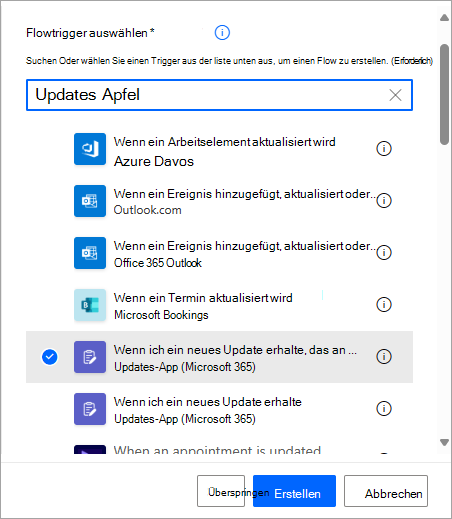Image resolution: width=452 pixels, height=519 pixels.
Task: Click the scroll up arrow
Action: pyautogui.click(x=444, y=18)
